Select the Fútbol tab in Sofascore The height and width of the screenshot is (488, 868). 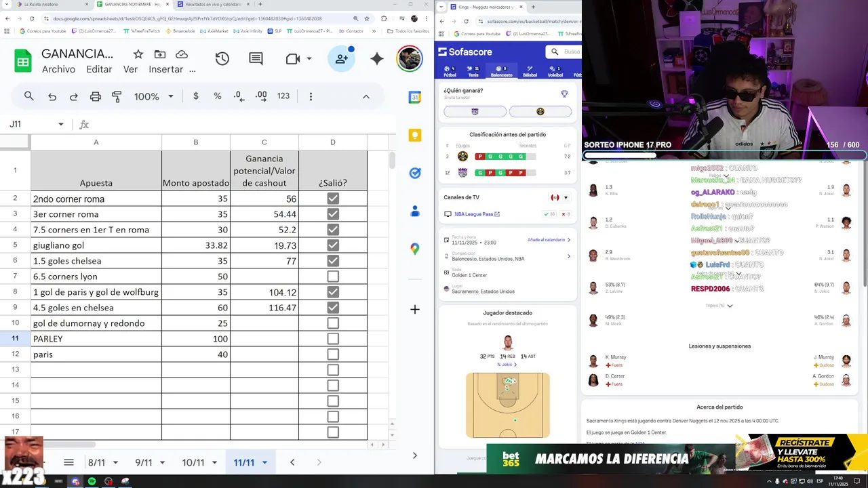click(450, 71)
